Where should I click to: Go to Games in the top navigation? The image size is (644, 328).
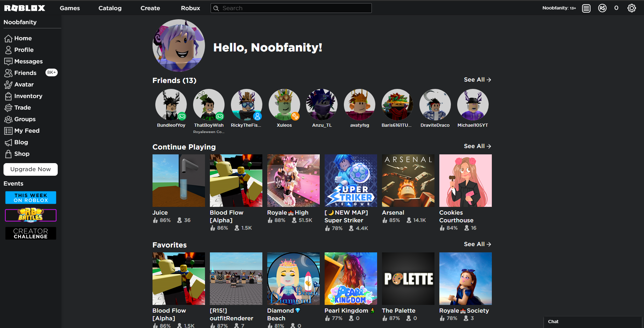(70, 8)
